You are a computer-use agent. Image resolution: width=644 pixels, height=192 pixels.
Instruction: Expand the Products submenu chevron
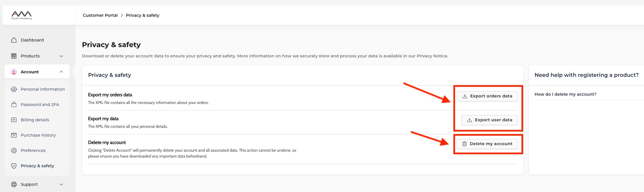tap(61, 56)
